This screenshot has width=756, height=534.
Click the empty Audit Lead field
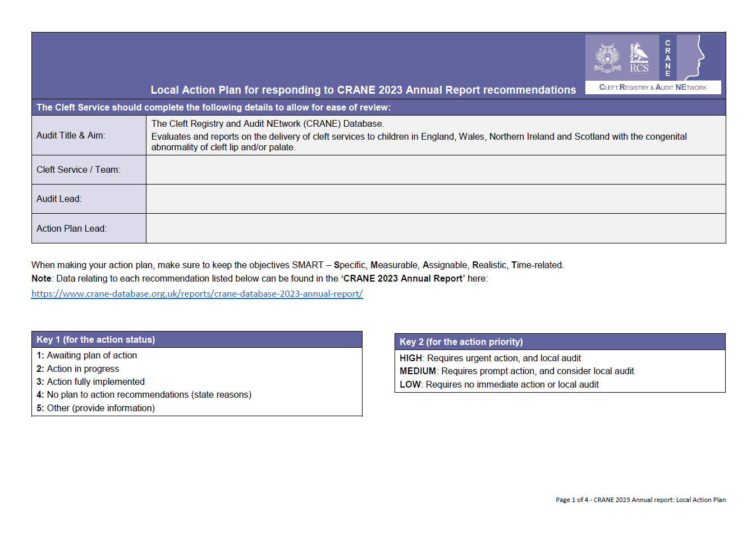coord(436,199)
